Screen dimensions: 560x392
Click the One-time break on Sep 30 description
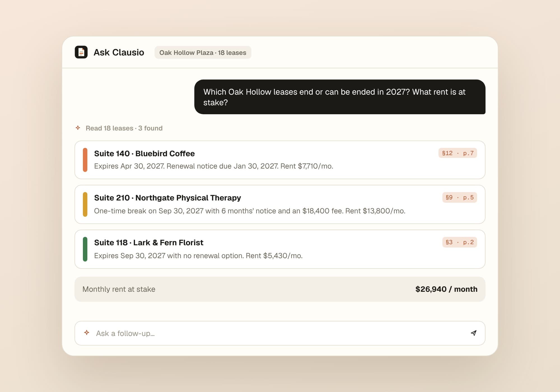pyautogui.click(x=250, y=211)
